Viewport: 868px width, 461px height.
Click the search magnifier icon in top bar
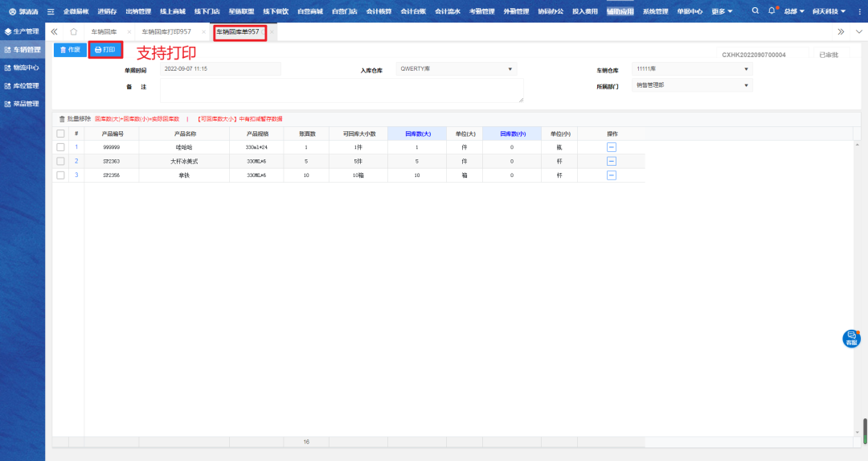pos(755,11)
